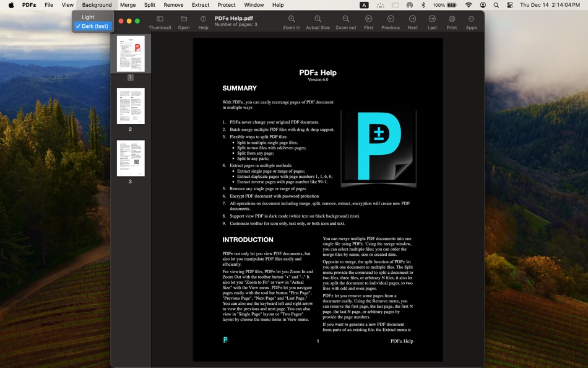Select the Actual Size toolbar icon
The height and width of the screenshot is (368, 588).
[x=318, y=19]
